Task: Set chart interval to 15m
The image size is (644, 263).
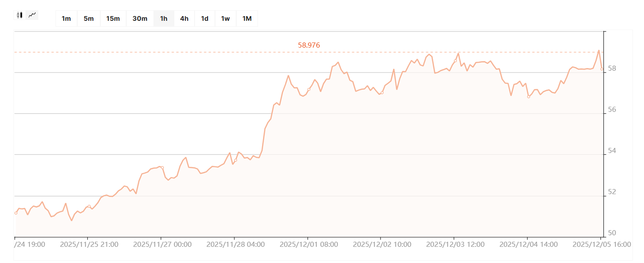Action: click(x=113, y=18)
